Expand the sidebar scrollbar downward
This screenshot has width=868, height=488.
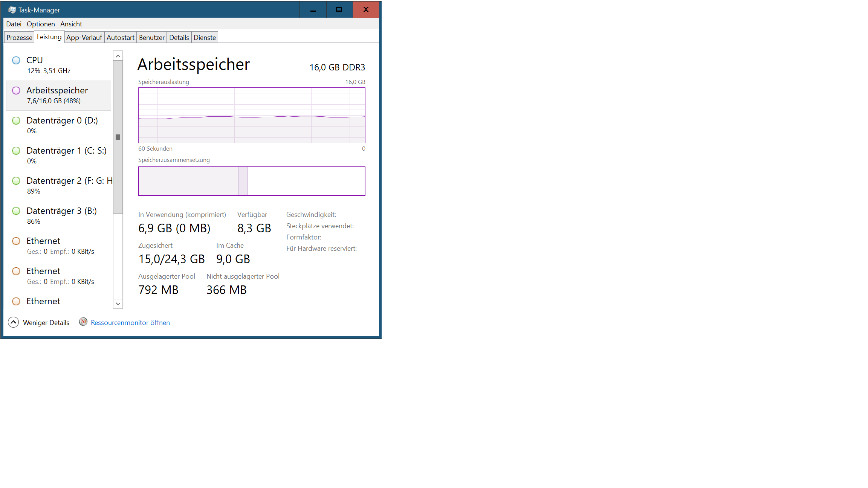(x=118, y=304)
